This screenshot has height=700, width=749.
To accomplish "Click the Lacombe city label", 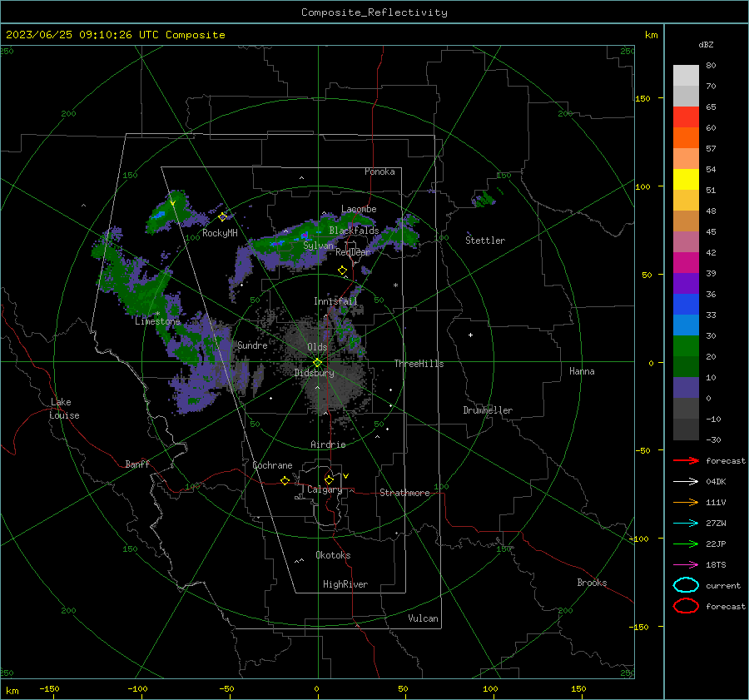I will (x=359, y=209).
